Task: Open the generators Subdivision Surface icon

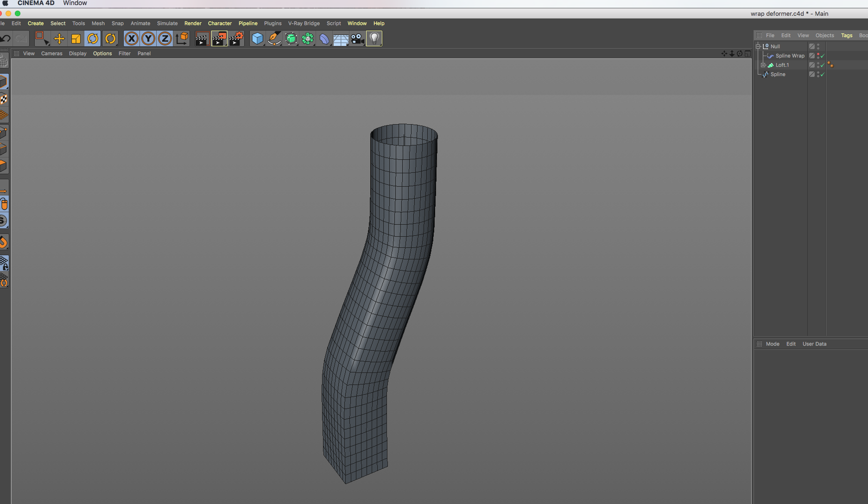Action: tap(291, 38)
